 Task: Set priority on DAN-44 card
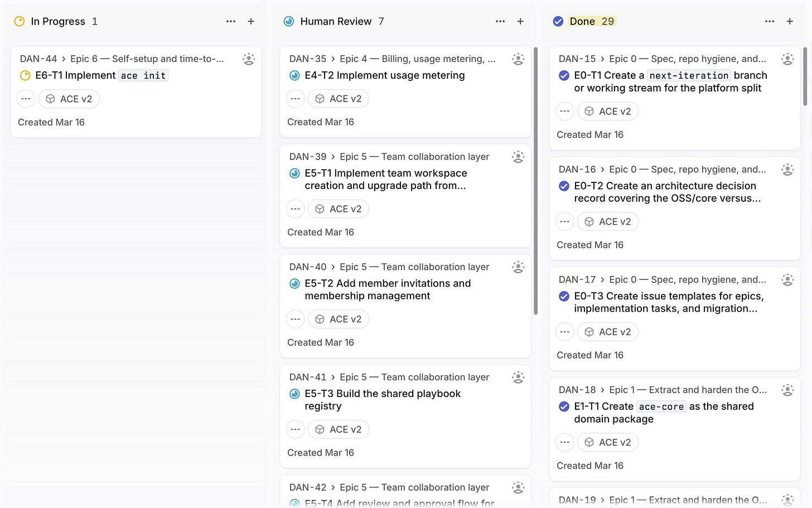(x=26, y=99)
